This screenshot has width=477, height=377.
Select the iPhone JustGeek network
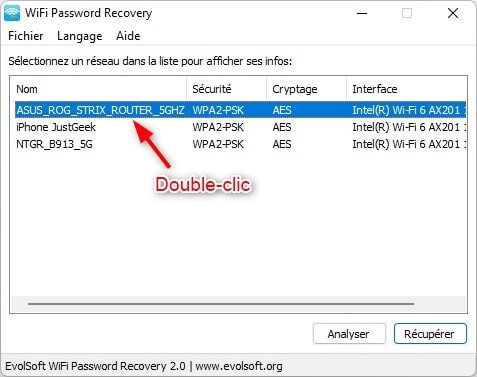point(56,127)
